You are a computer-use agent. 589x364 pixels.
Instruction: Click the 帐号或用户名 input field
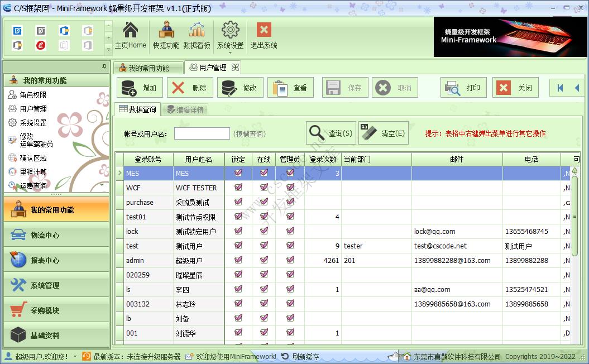click(x=202, y=133)
